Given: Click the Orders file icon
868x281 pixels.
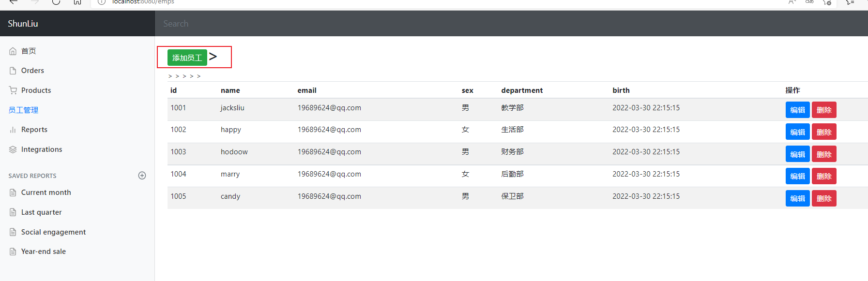Looking at the screenshot, I should click(13, 71).
